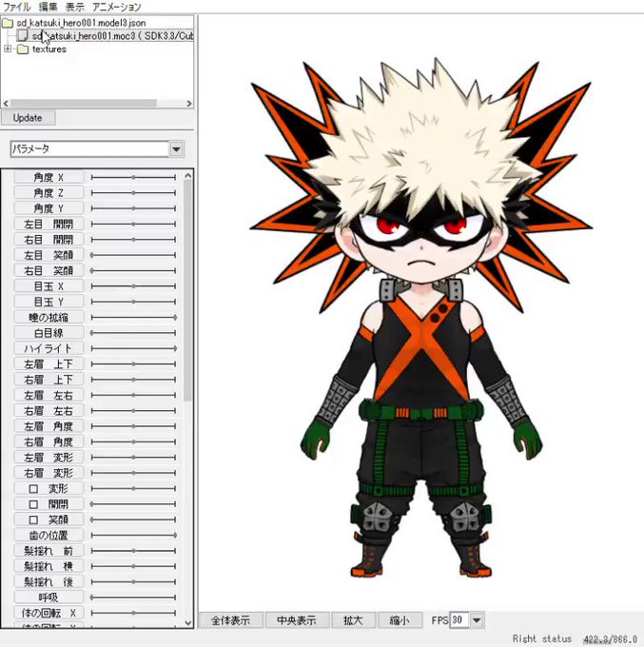Select the sd_katsuki_hero001.moc3 file entry
The height and width of the screenshot is (647, 644).
pos(112,36)
